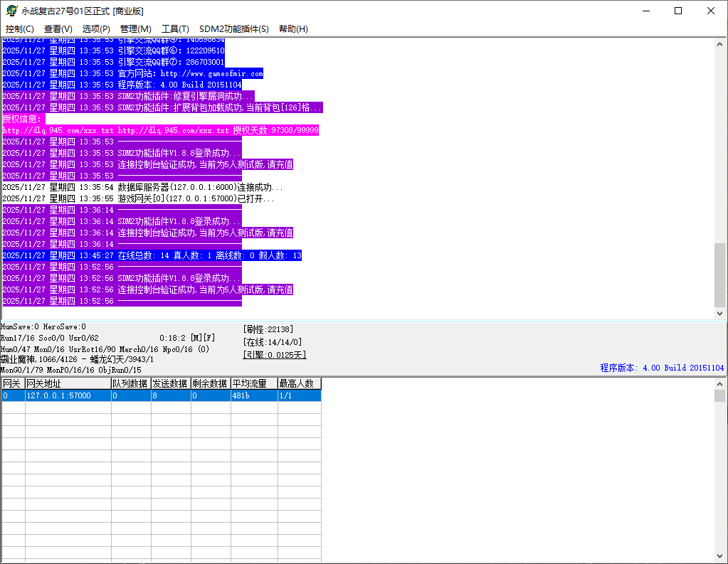The width and height of the screenshot is (728, 564).
Task: Open the 控制(C) menu
Action: click(20, 29)
